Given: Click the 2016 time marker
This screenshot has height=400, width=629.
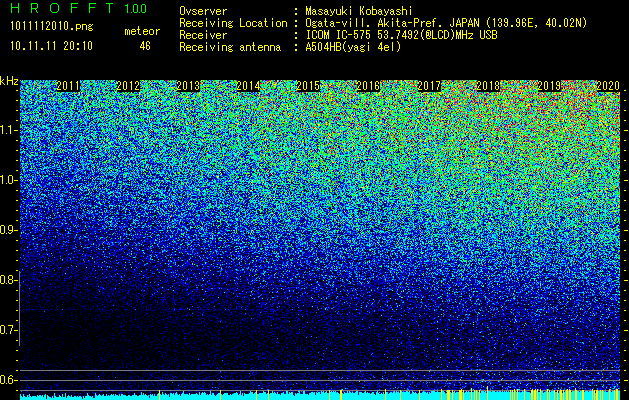Looking at the screenshot, I should click(368, 86).
